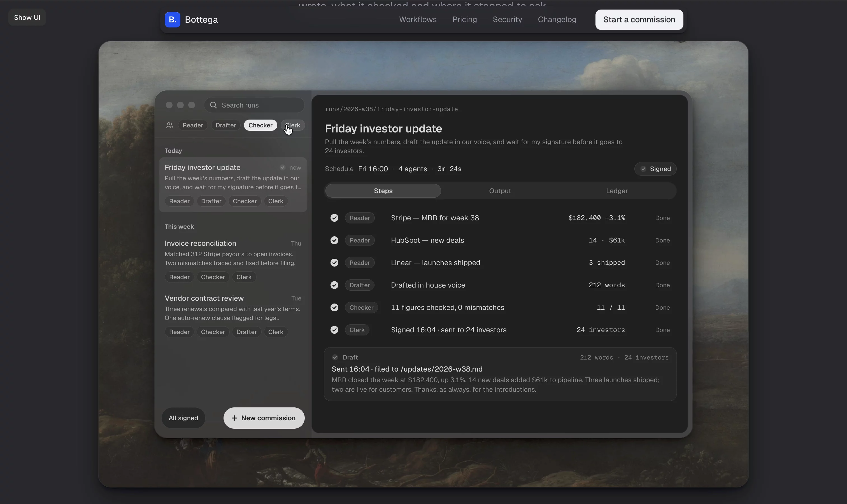847x504 pixels.
Task: Click the '$182,400 +3.1%' value
Action: [x=597, y=218]
